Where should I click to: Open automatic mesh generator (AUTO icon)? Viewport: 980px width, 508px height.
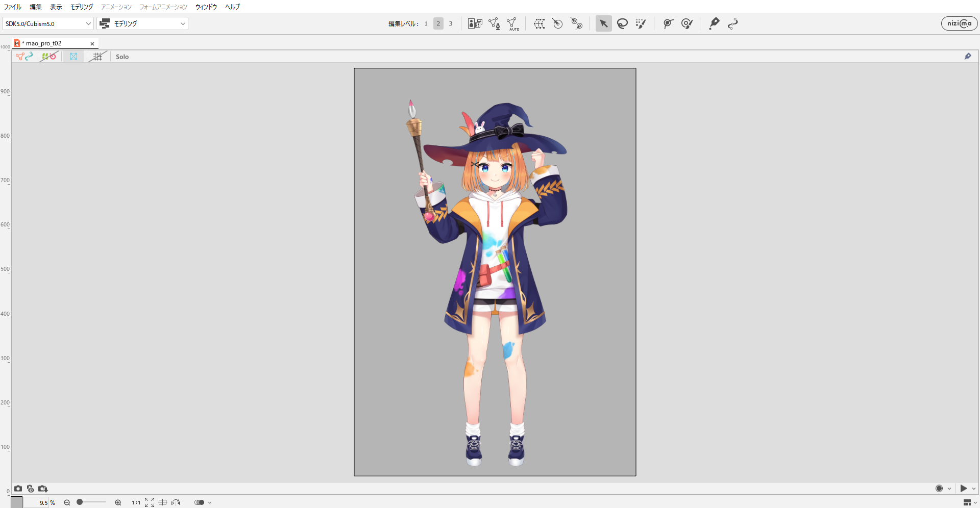tap(512, 23)
